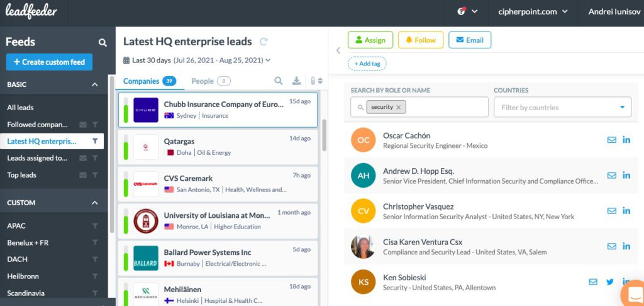The width and height of the screenshot is (644, 306).
Task: Open the cipherpoint.com account dropdown
Action: [533, 11]
